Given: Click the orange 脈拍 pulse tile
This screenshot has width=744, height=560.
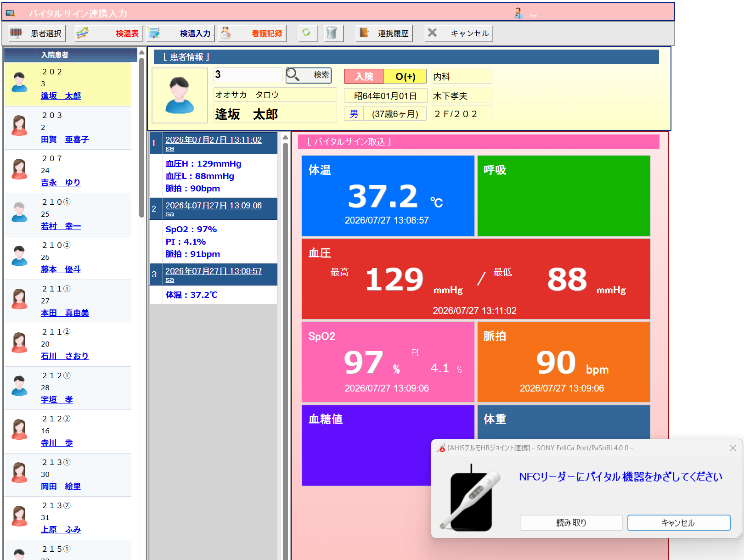Looking at the screenshot, I should click(x=564, y=362).
